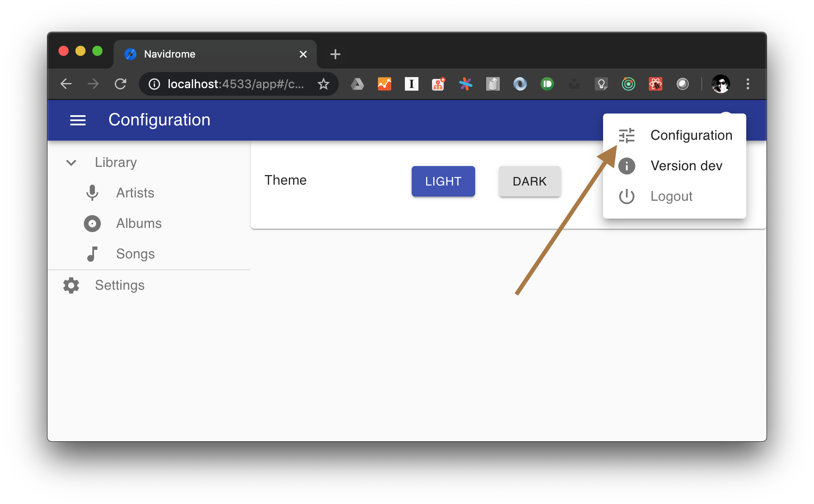Select the LIGHT theme button
Screen dimensions: 814x504
[x=443, y=181]
